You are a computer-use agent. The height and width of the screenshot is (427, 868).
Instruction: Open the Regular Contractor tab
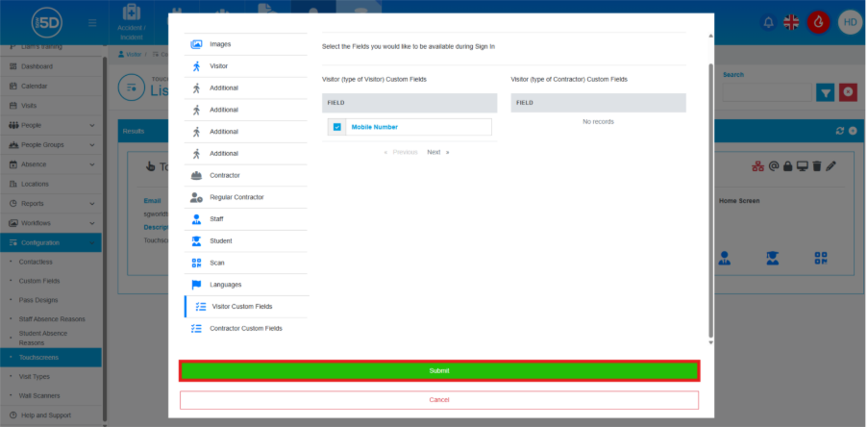click(246, 197)
